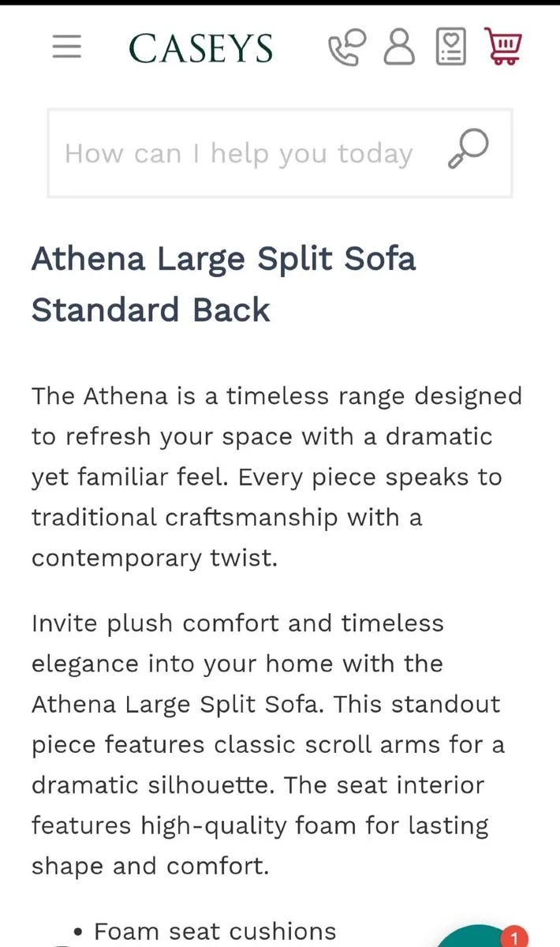Expand the hamburger menu's top line

[67, 36]
